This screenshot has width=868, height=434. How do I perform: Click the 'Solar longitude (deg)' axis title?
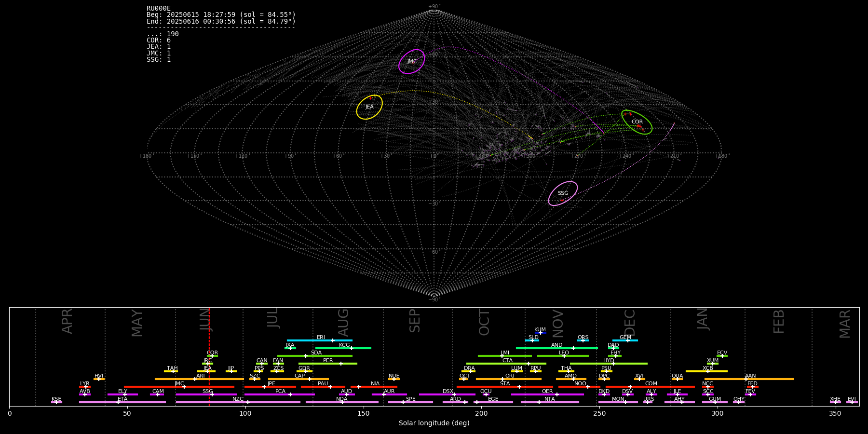434,423
